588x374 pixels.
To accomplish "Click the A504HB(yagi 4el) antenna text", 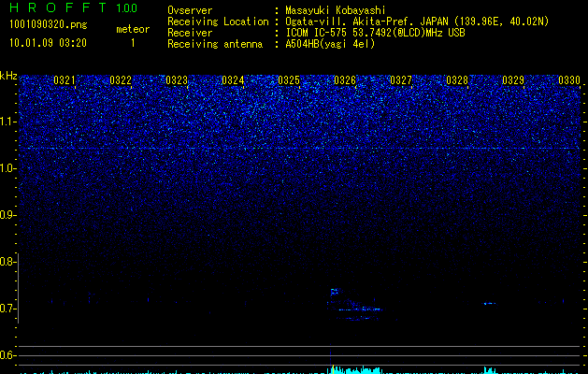I will point(330,44).
